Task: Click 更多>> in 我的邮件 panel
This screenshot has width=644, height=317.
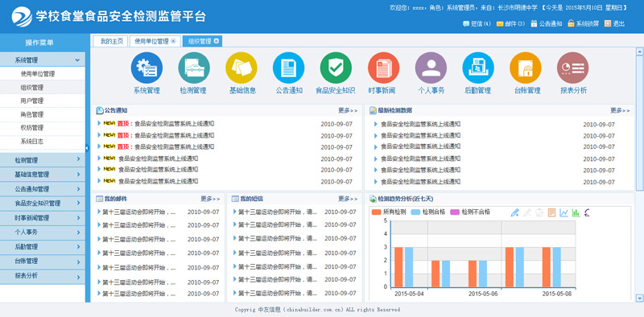Action: click(x=210, y=199)
